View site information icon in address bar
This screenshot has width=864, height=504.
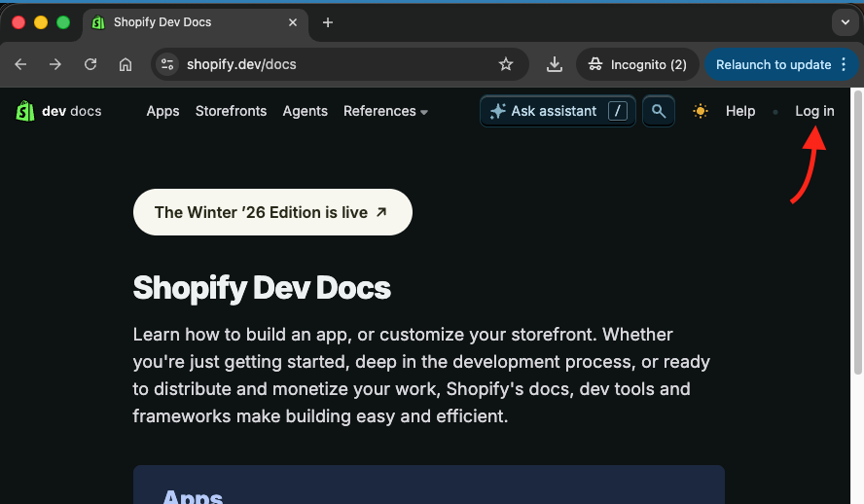167,64
